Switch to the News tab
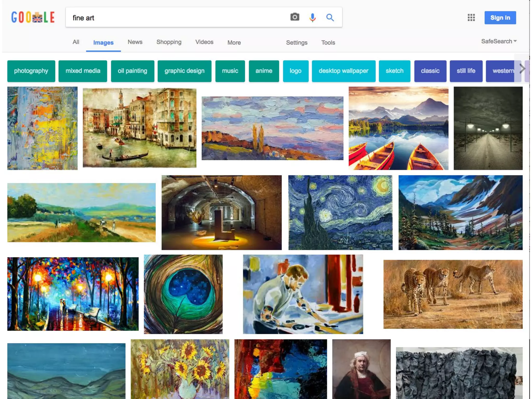The width and height of the screenshot is (532, 399). click(x=135, y=42)
